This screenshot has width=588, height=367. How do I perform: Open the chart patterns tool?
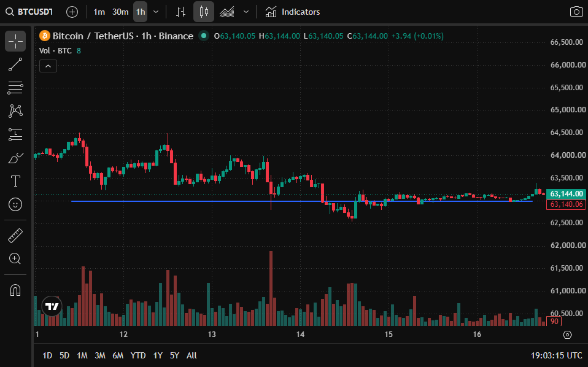pyautogui.click(x=15, y=111)
